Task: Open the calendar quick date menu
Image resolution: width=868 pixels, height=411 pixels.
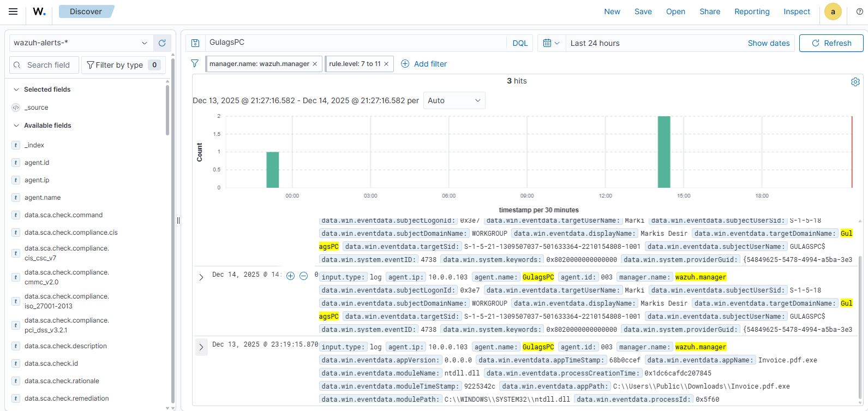Action: pos(551,43)
